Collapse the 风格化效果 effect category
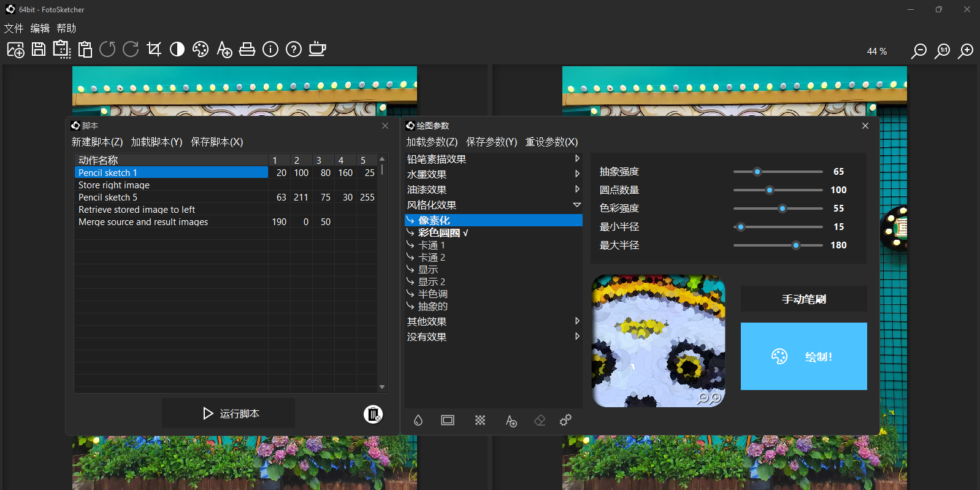 tap(577, 205)
